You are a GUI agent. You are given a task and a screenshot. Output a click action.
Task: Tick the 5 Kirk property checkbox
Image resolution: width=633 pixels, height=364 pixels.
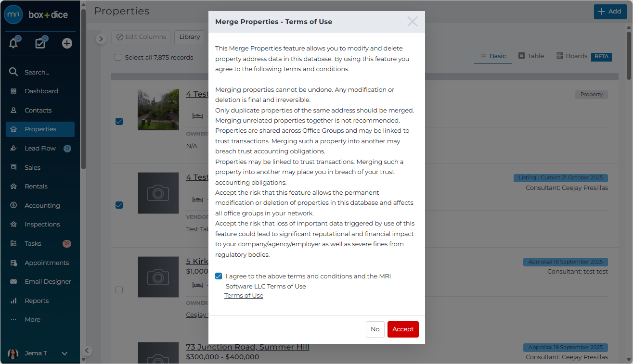click(119, 290)
